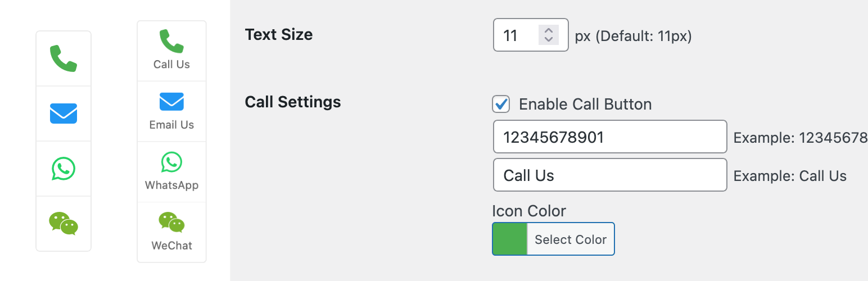Click the WhatsApp text label in preview
Viewport: 868px width, 281px height.
tap(171, 185)
